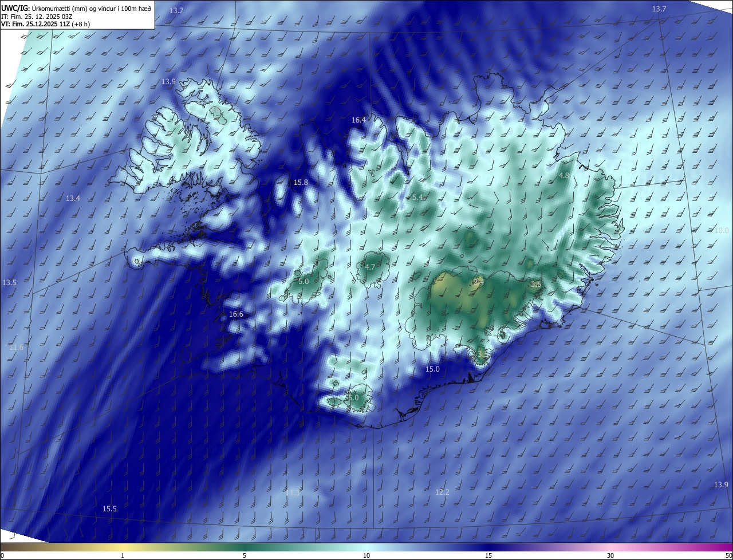Click the 16.6 value near southwest coast

(x=236, y=314)
